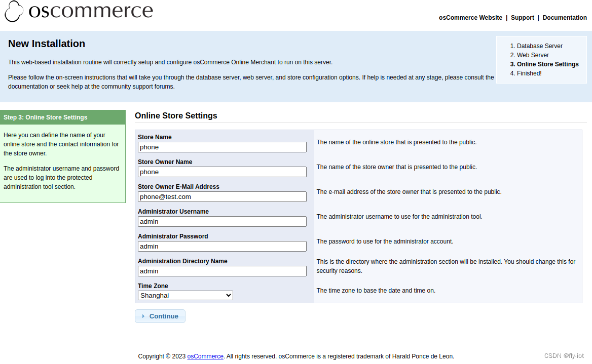Click the Administrator Username field
The width and height of the screenshot is (592, 364).
click(222, 222)
